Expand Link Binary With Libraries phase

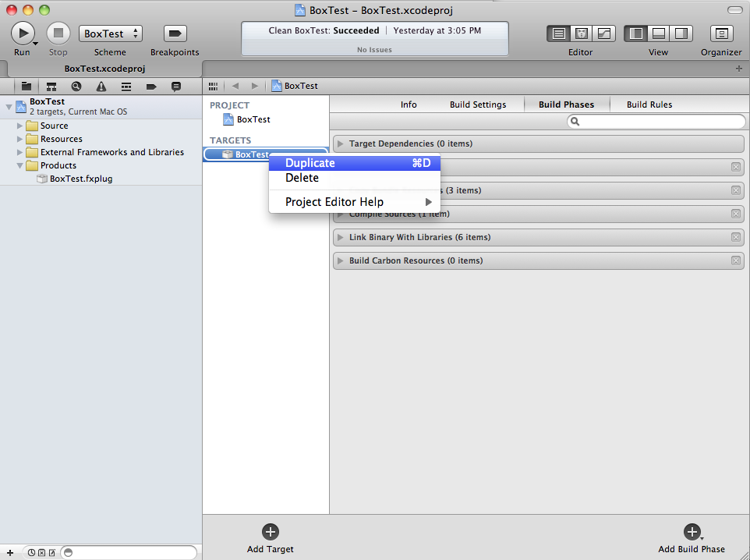coord(341,237)
